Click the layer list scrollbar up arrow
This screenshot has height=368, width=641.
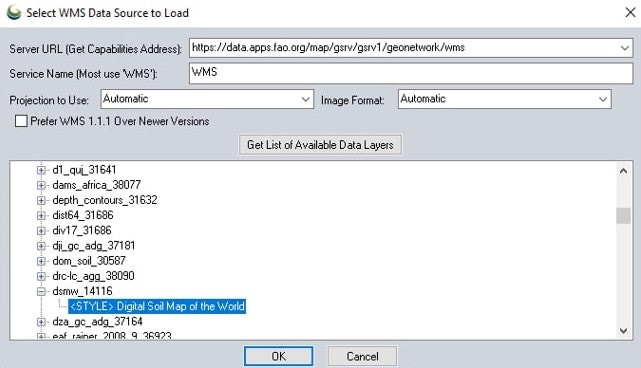pyautogui.click(x=623, y=171)
